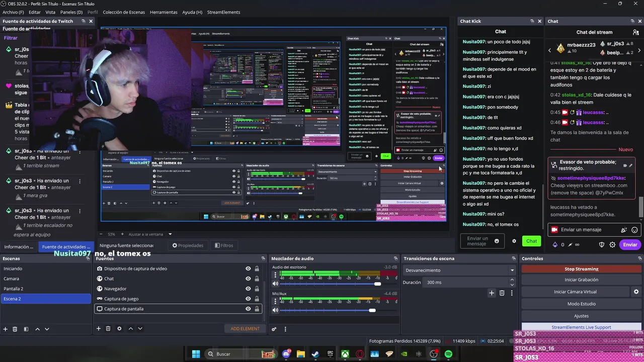Mute the Audio del escritorio speaker

click(x=275, y=284)
